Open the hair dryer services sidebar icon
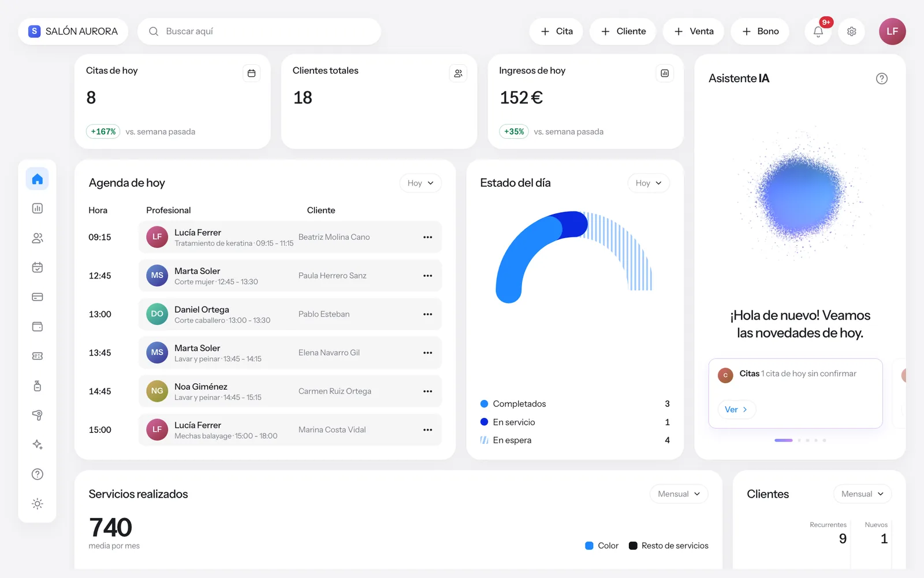This screenshot has width=924, height=578. [38, 415]
